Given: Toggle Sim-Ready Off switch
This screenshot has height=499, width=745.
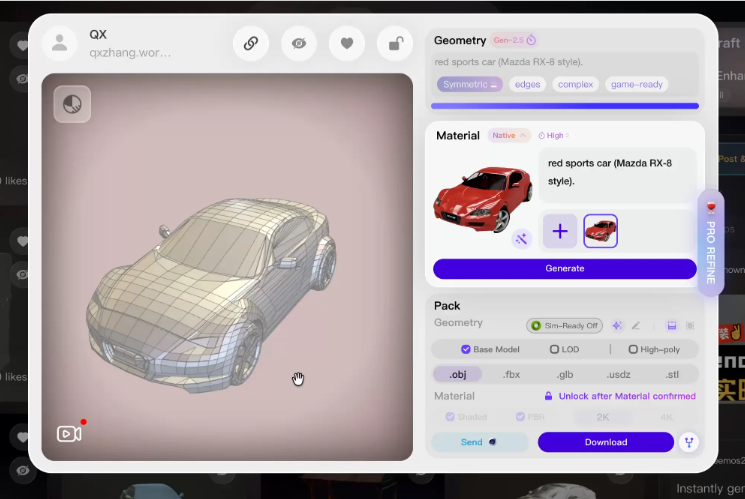Looking at the screenshot, I should coord(564,326).
